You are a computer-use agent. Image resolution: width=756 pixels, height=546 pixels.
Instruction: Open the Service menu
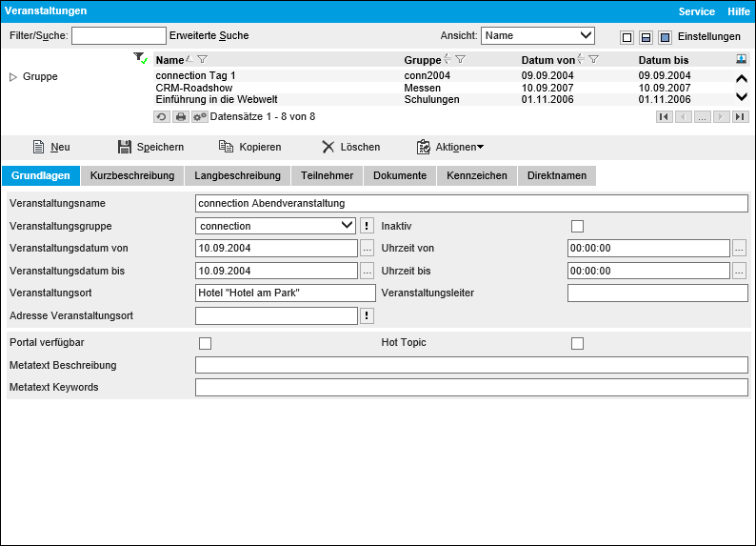point(697,11)
